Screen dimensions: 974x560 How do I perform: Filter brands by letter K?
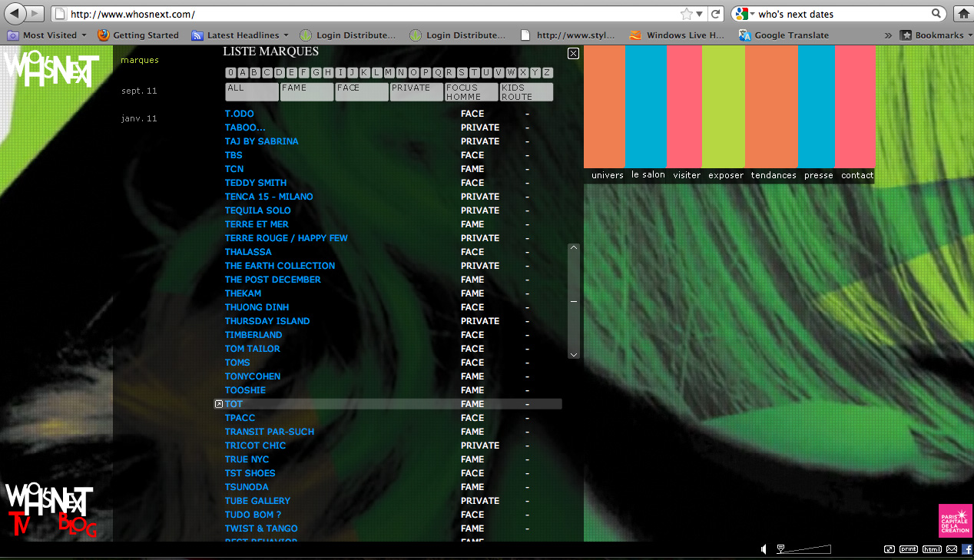coord(364,73)
